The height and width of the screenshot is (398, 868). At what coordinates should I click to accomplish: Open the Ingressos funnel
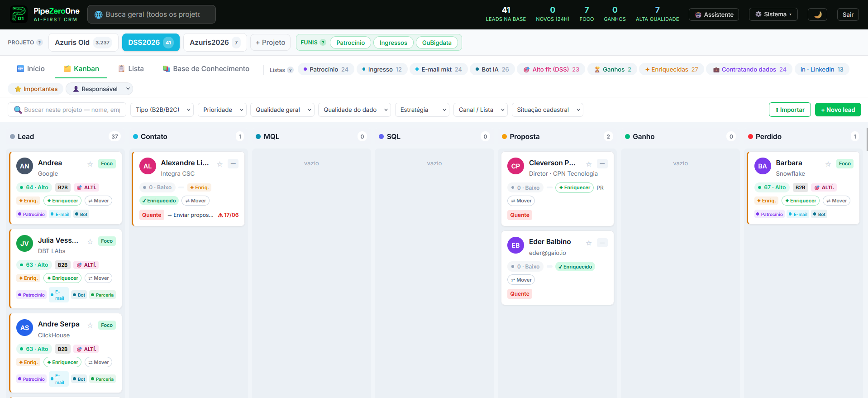[x=393, y=43]
